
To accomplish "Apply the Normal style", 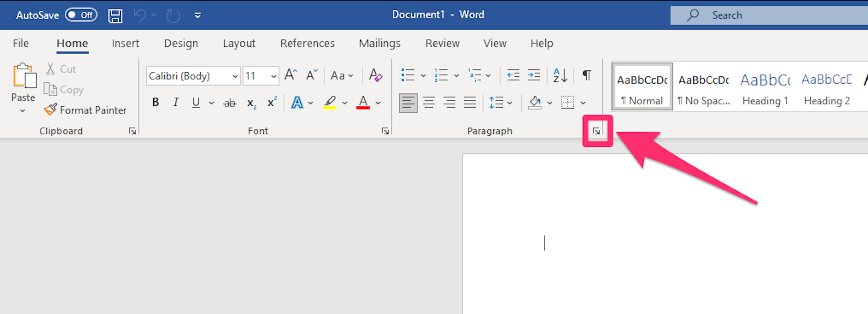I will (x=642, y=87).
